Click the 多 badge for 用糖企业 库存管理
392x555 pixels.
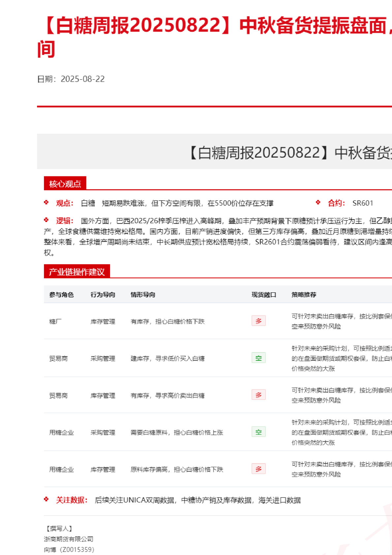(x=258, y=469)
